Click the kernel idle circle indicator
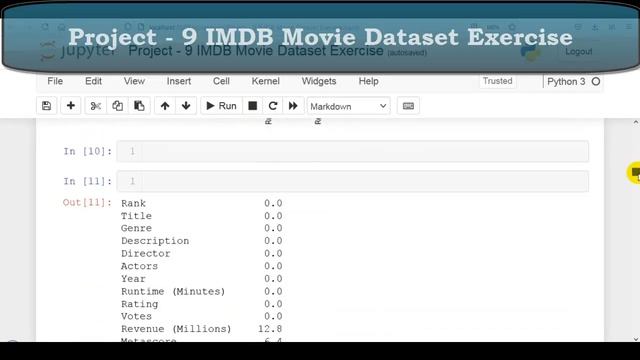The width and height of the screenshot is (640, 360). [x=596, y=82]
